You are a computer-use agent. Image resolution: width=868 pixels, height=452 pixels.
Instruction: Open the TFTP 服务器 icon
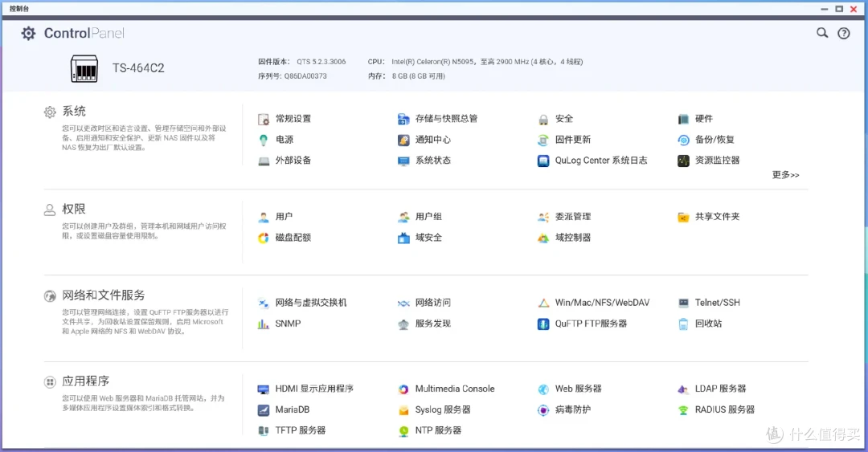click(x=264, y=430)
